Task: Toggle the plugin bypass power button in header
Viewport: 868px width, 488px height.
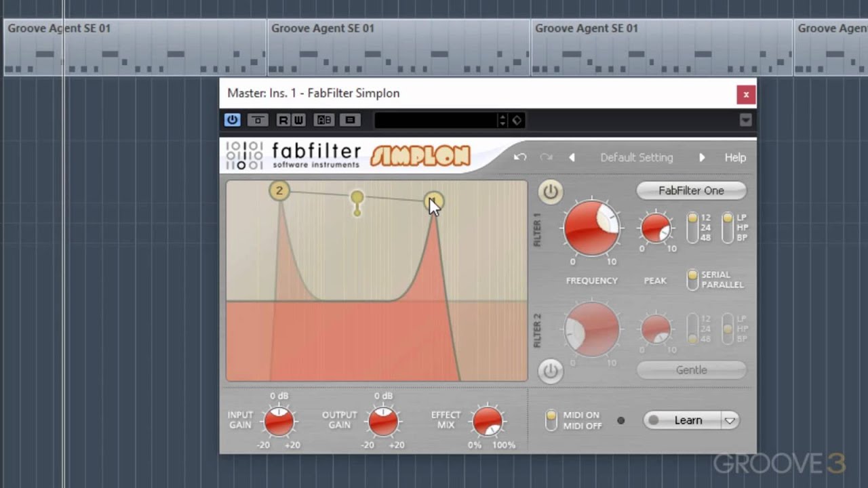Action: (232, 120)
